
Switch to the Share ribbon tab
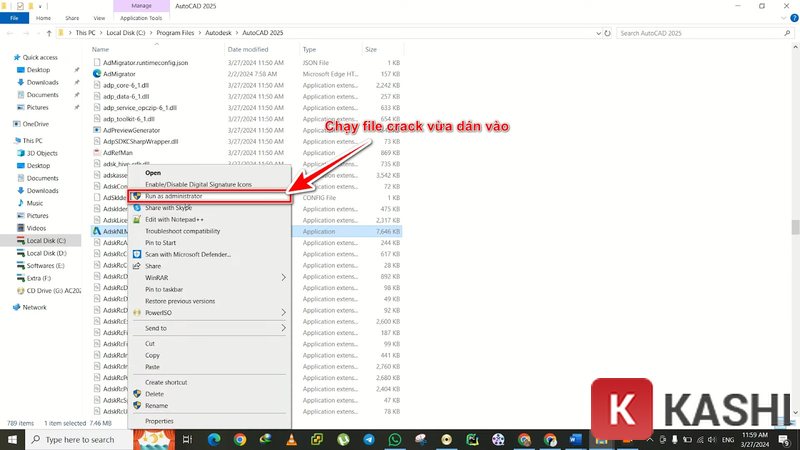point(72,18)
